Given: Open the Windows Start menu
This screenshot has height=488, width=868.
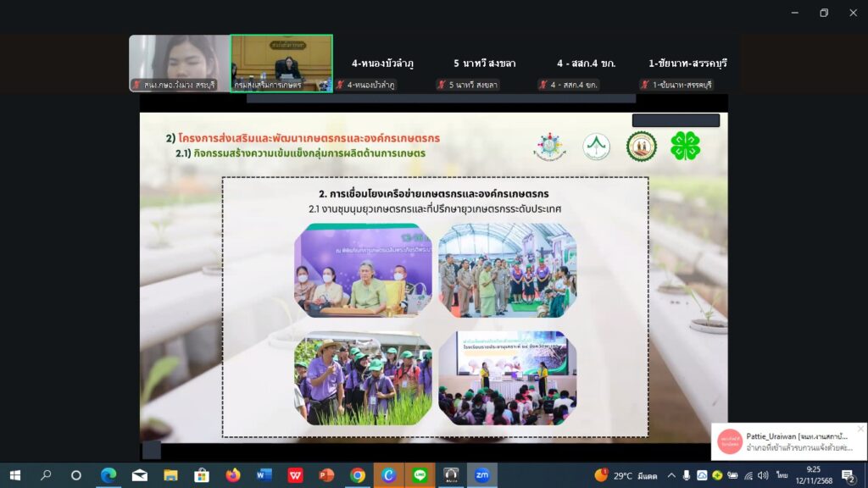Looking at the screenshot, I should [14, 475].
